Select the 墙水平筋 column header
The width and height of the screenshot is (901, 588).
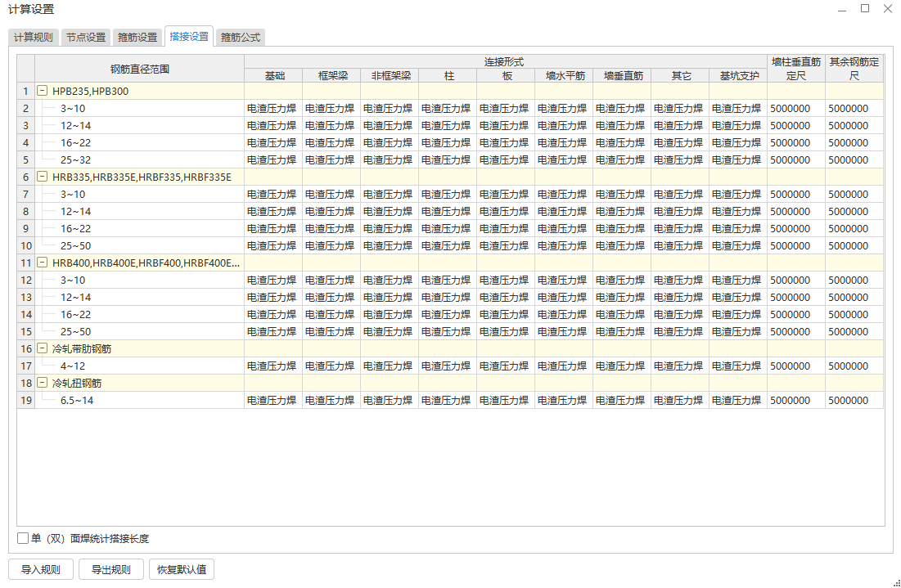(565, 76)
